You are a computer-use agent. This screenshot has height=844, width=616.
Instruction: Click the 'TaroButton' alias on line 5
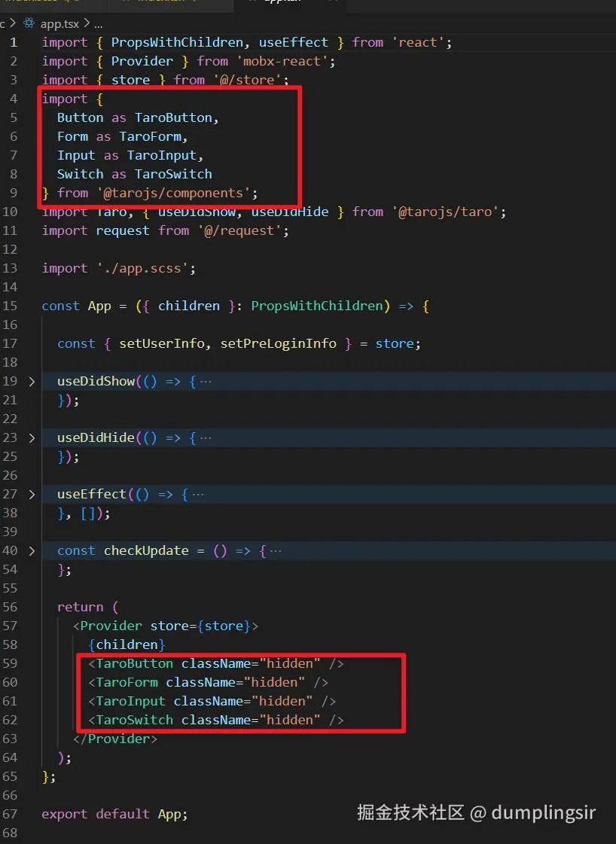pyautogui.click(x=173, y=118)
